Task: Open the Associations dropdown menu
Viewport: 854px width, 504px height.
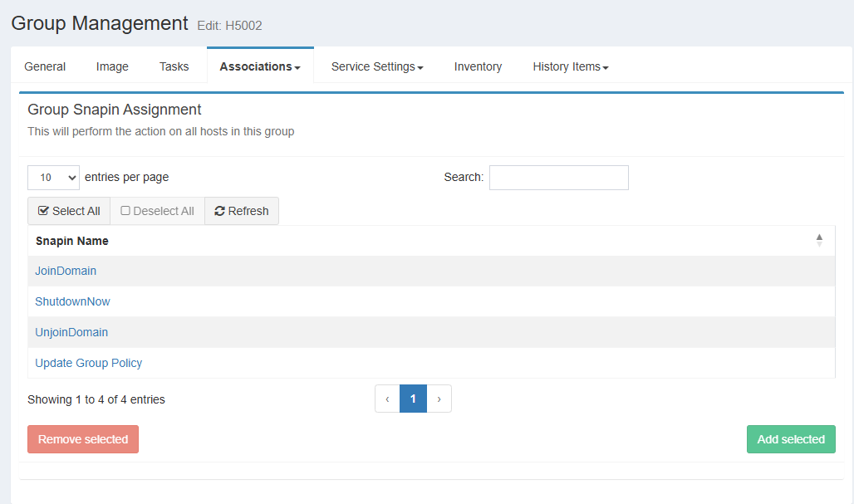Action: pos(260,66)
